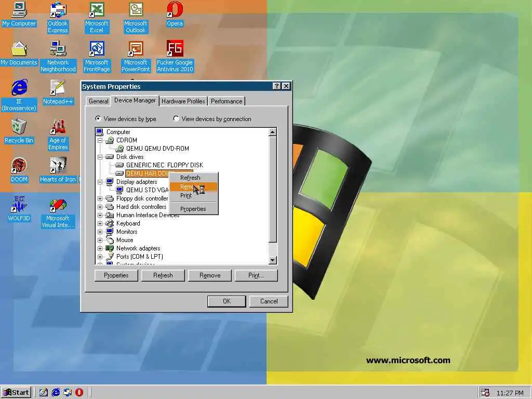Dismiss dialog with Cancel button

(269, 301)
